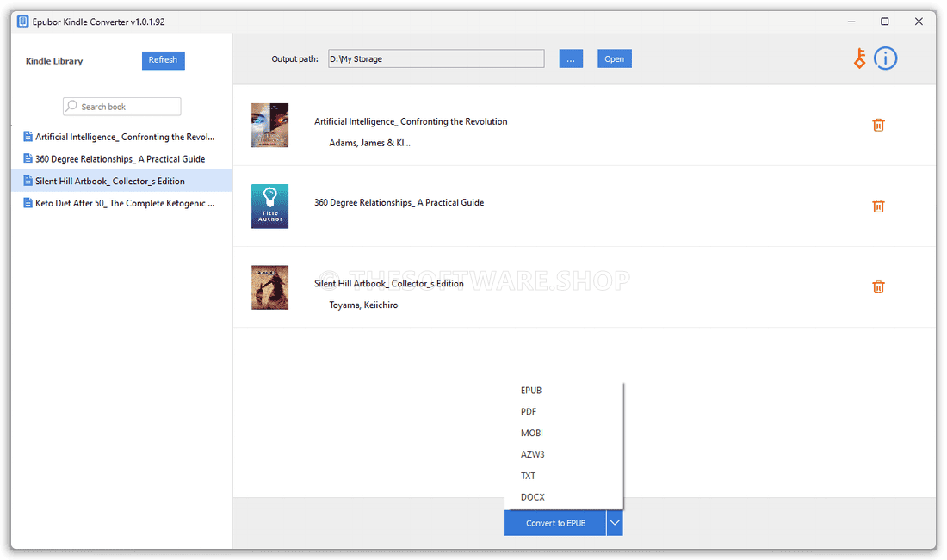947x560 pixels.
Task: Minimize the Epubor Kindle Converter window
Action: click(x=851, y=22)
